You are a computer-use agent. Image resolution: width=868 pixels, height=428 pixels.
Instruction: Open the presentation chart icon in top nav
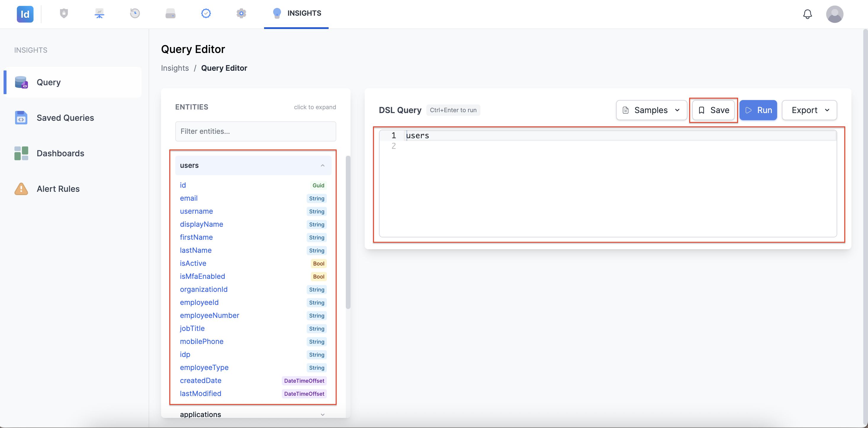pos(99,14)
